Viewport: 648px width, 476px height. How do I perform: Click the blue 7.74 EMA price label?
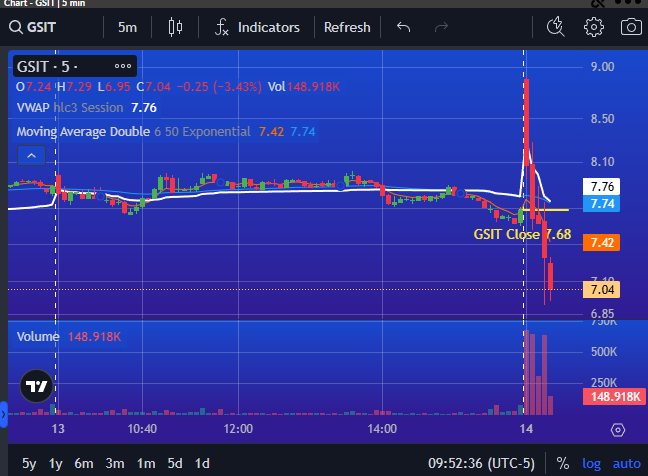tap(601, 204)
